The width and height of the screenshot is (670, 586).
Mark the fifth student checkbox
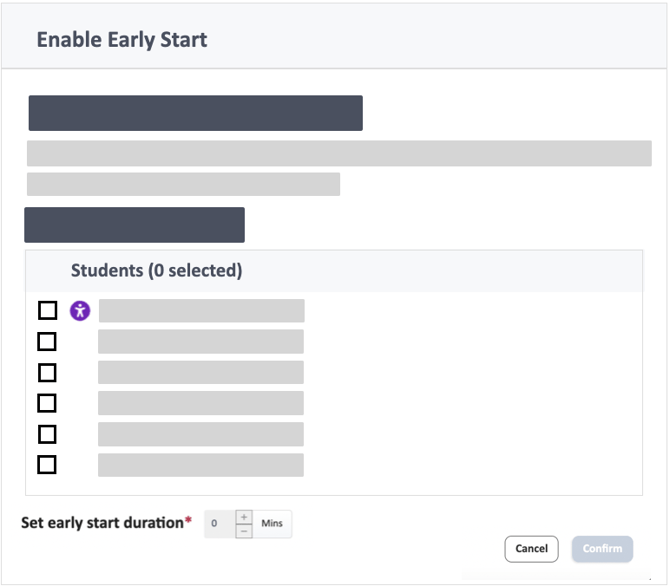[47, 434]
